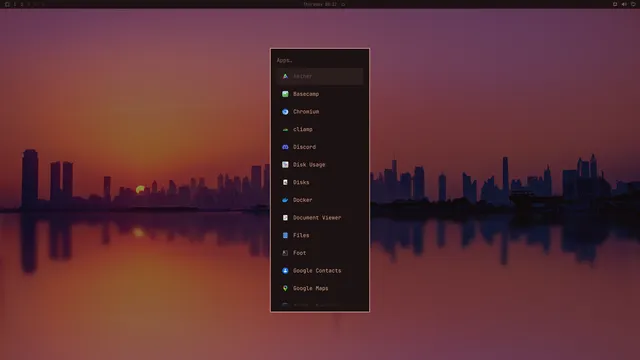The image size is (640, 360).
Task: Click the Foot terminal icon
Action: [285, 253]
